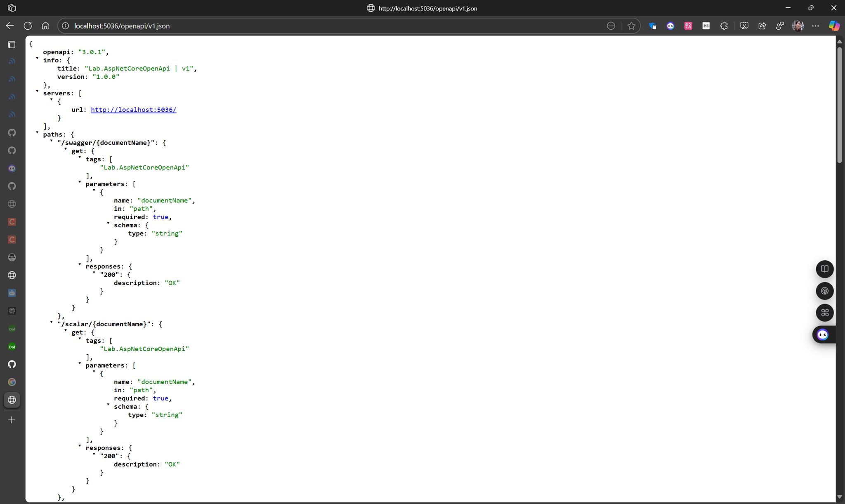Collapse the paths object

[x=37, y=133]
